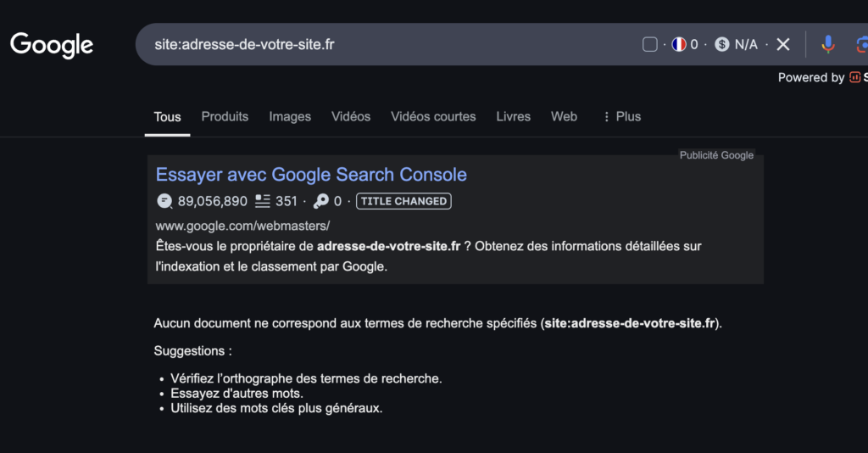Go to the Livres tab
Viewport: 868px width, 453px height.
(513, 116)
